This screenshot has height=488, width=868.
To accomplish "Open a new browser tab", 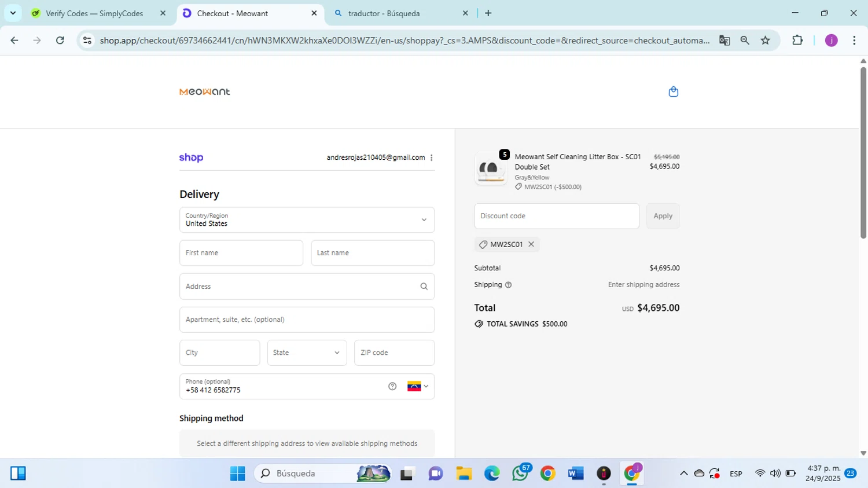I will (x=488, y=13).
